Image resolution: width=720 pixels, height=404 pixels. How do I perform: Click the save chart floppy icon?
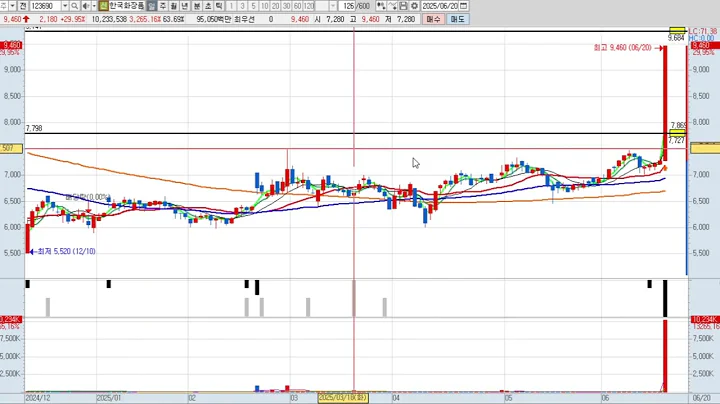point(403,6)
